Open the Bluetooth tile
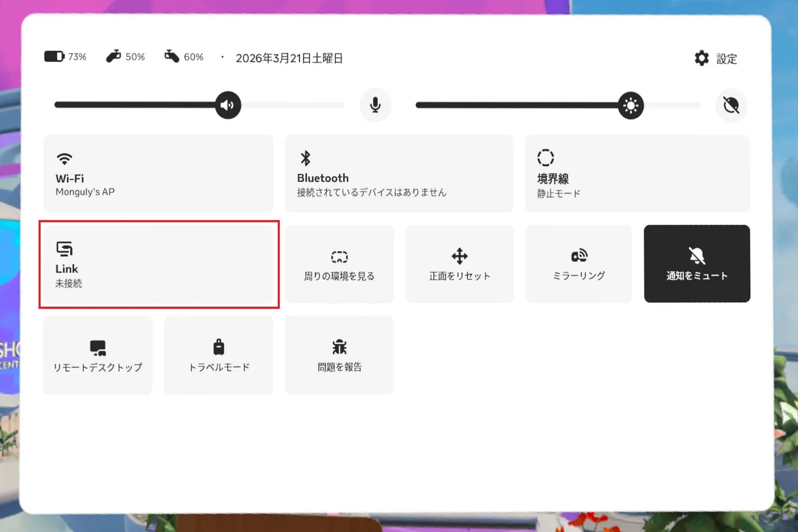The height and width of the screenshot is (532, 798). click(399, 174)
